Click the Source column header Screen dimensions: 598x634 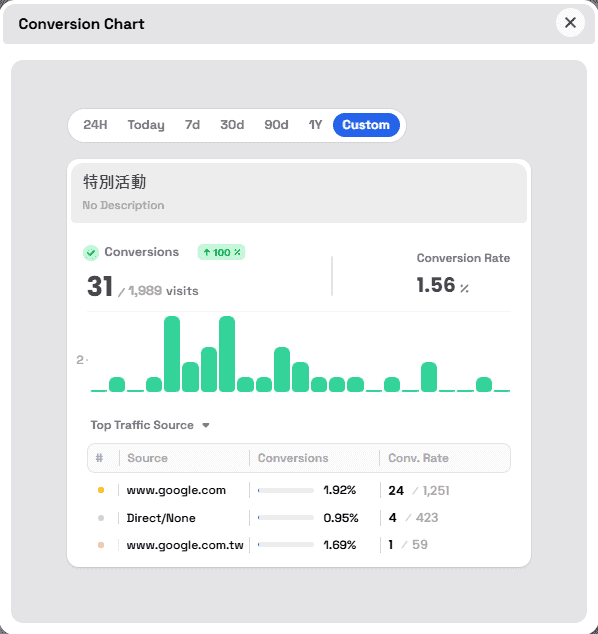pyautogui.click(x=147, y=458)
